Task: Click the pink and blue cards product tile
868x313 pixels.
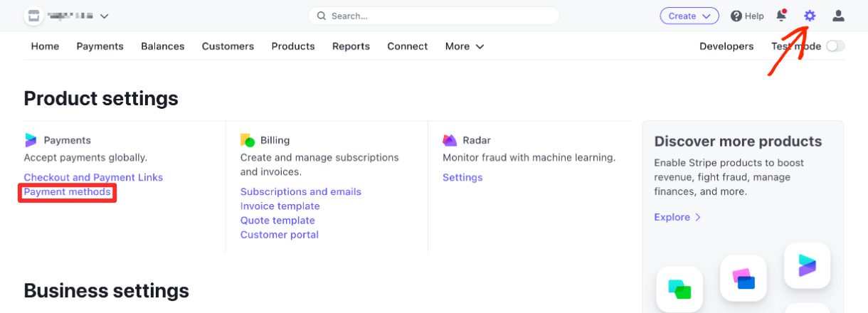Action: click(x=743, y=278)
